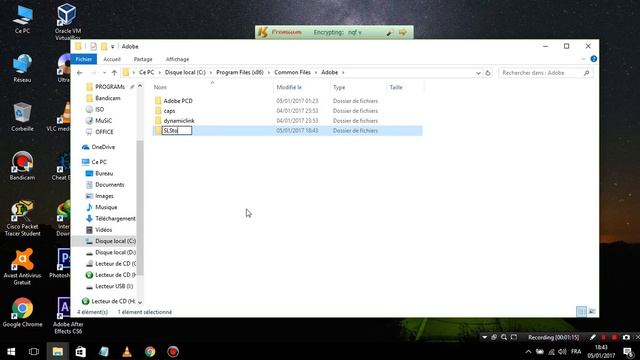Open Oracle VM VirtualBox desktop shortcut
Screen dimensions: 640x360
pos(67,21)
